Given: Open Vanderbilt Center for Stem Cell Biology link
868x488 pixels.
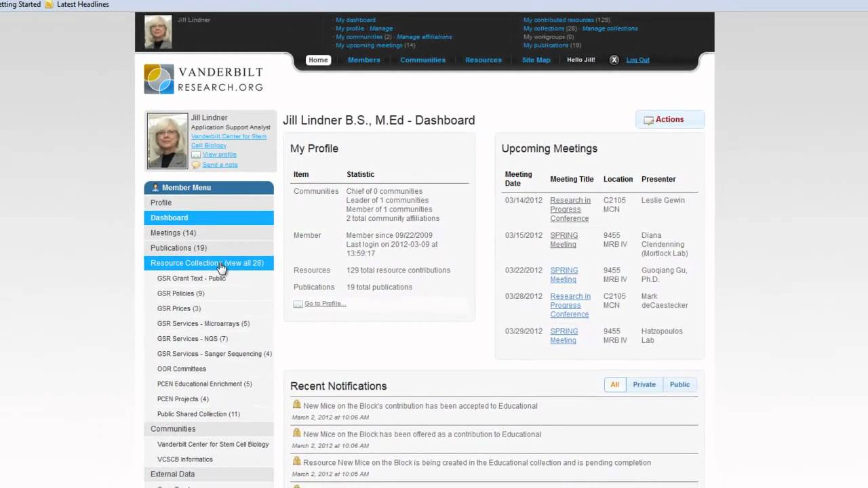Looking at the screenshot, I should (x=229, y=140).
